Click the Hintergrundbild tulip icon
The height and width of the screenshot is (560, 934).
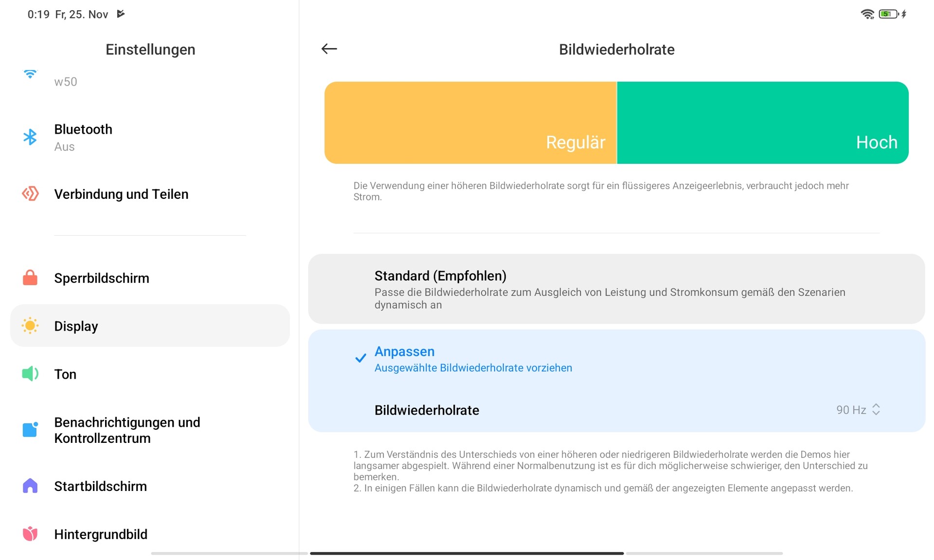tap(30, 534)
